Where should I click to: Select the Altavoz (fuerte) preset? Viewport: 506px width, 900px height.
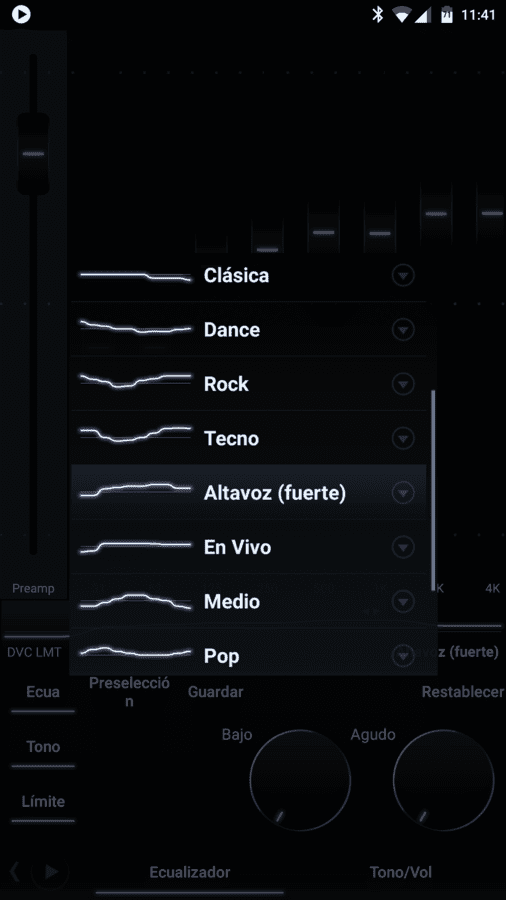(248, 492)
